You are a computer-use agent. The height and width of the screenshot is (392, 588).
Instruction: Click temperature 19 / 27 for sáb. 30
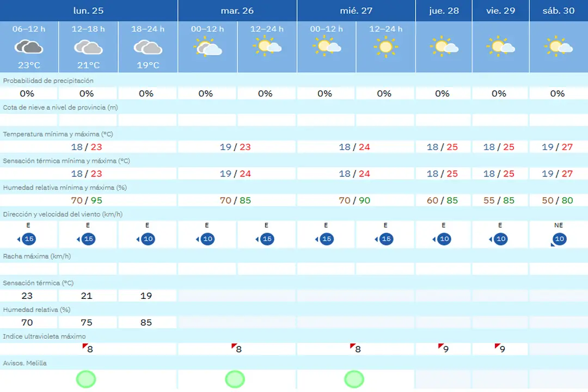click(x=558, y=146)
